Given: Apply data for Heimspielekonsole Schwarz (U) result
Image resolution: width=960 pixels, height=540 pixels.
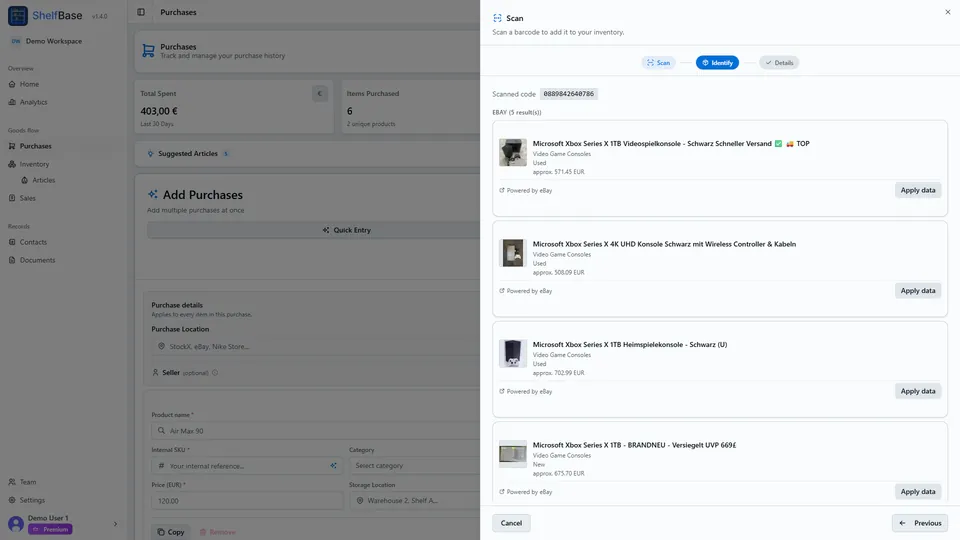Looking at the screenshot, I should coord(918,391).
